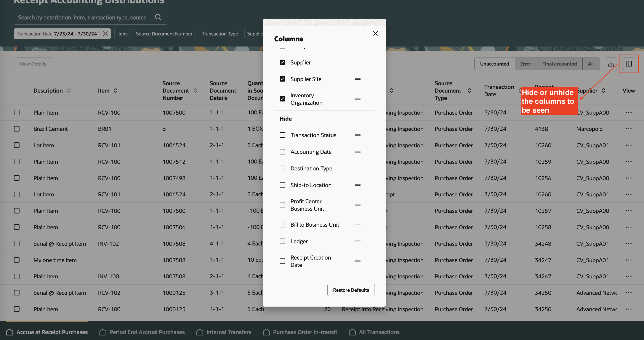Grab the Receipt Creation Date reorder handle

point(358,261)
